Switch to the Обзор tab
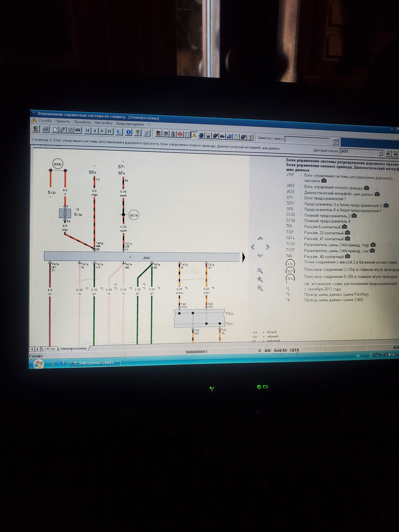Viewport: 399px width, 532px height. [x=49, y=349]
